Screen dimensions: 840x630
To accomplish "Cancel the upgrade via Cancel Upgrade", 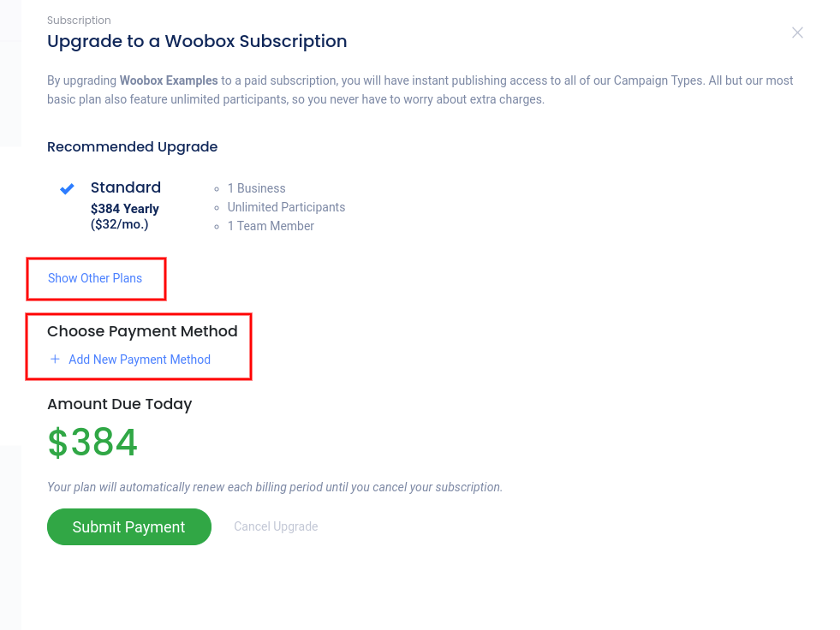I will [276, 526].
